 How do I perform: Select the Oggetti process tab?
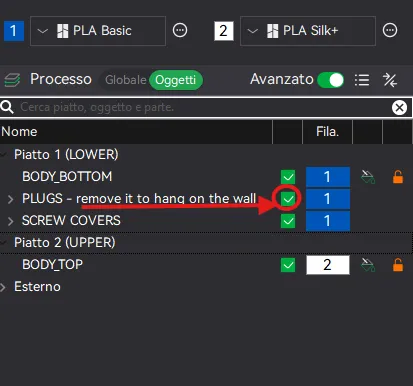point(176,80)
